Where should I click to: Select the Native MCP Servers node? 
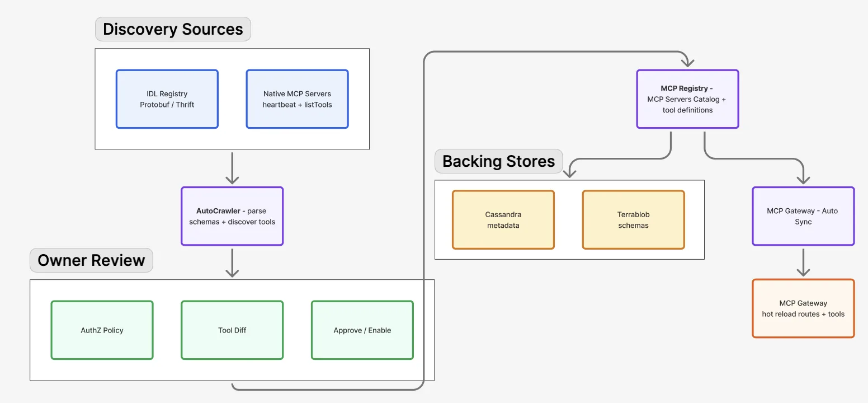(298, 99)
